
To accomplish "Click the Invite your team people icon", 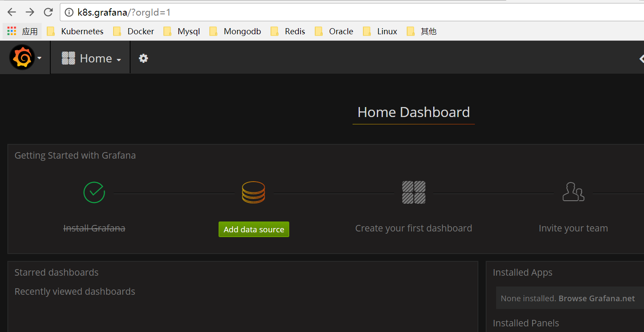I will coord(573,192).
